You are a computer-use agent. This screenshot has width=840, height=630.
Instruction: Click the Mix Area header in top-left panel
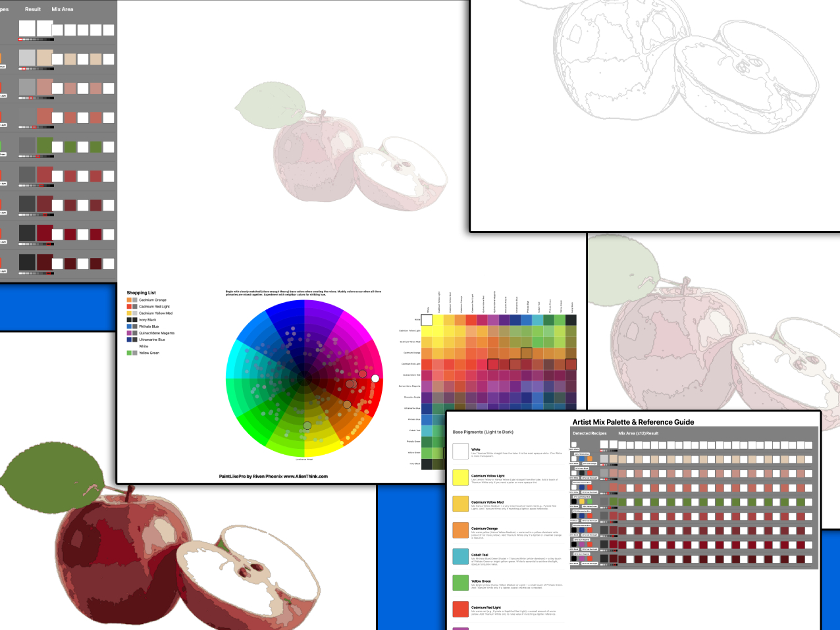point(63,9)
